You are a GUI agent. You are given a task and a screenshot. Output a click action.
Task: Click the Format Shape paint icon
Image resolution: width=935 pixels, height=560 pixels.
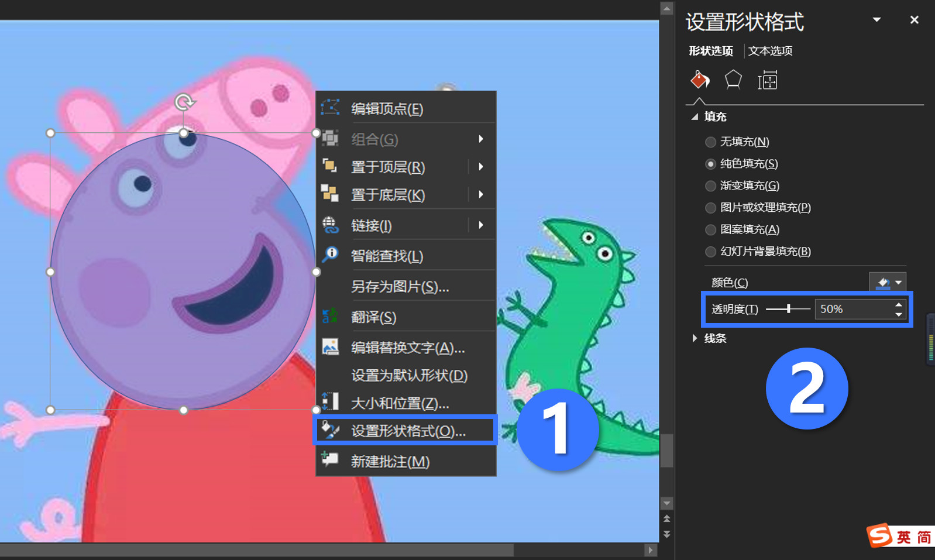[x=330, y=430]
